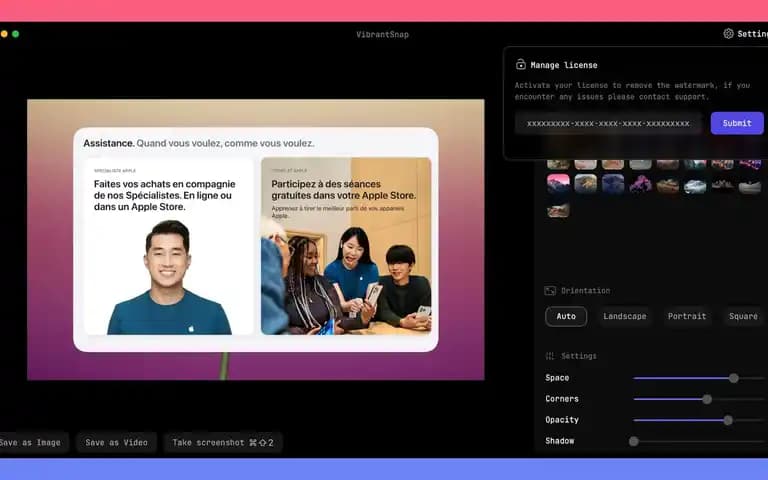
Task: Click the Opacity slider label
Action: 562,420
